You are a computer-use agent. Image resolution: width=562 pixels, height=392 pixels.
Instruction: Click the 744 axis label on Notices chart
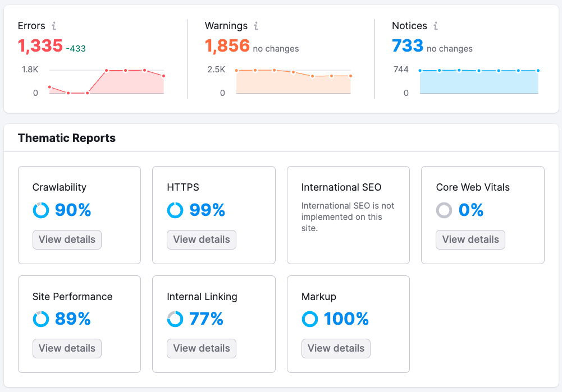pos(401,70)
